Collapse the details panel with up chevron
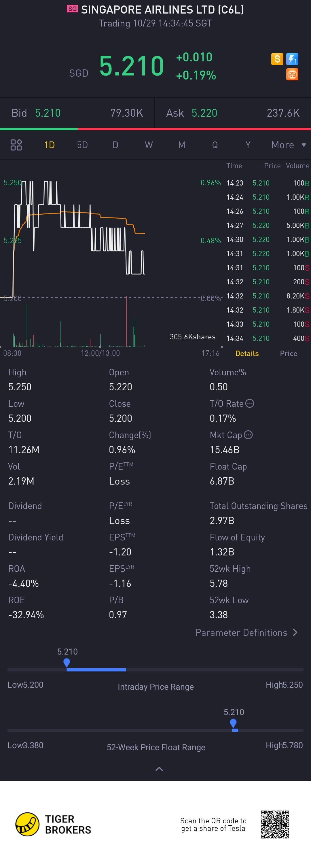 [x=159, y=769]
